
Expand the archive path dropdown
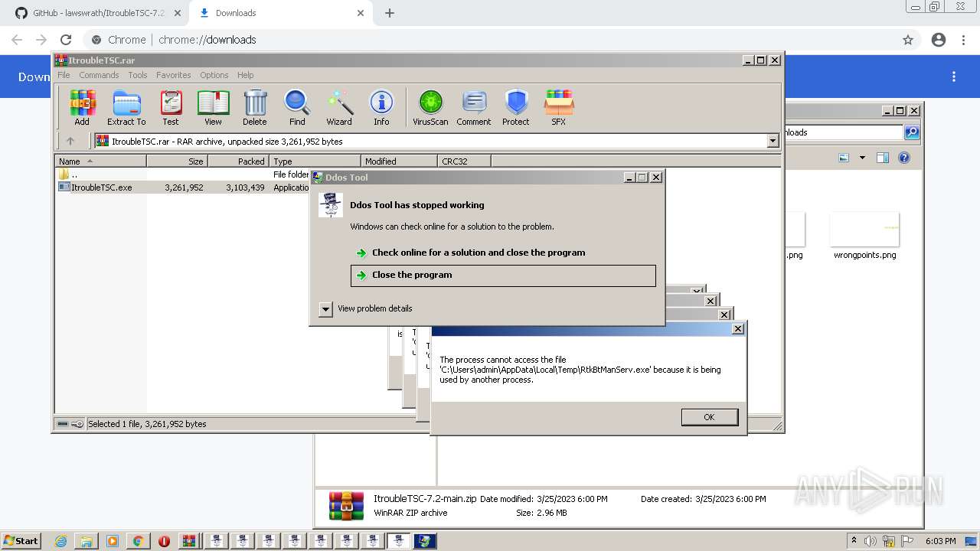[x=773, y=141]
